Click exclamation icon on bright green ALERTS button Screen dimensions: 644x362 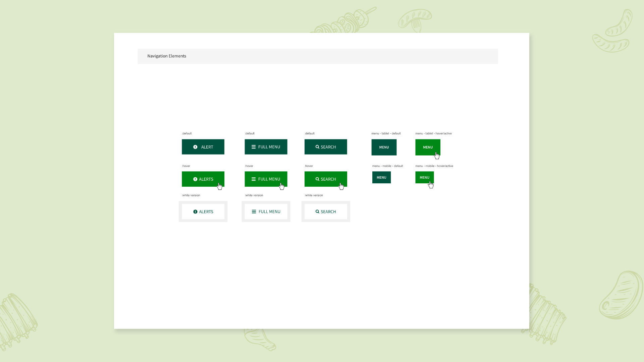pyautogui.click(x=195, y=179)
